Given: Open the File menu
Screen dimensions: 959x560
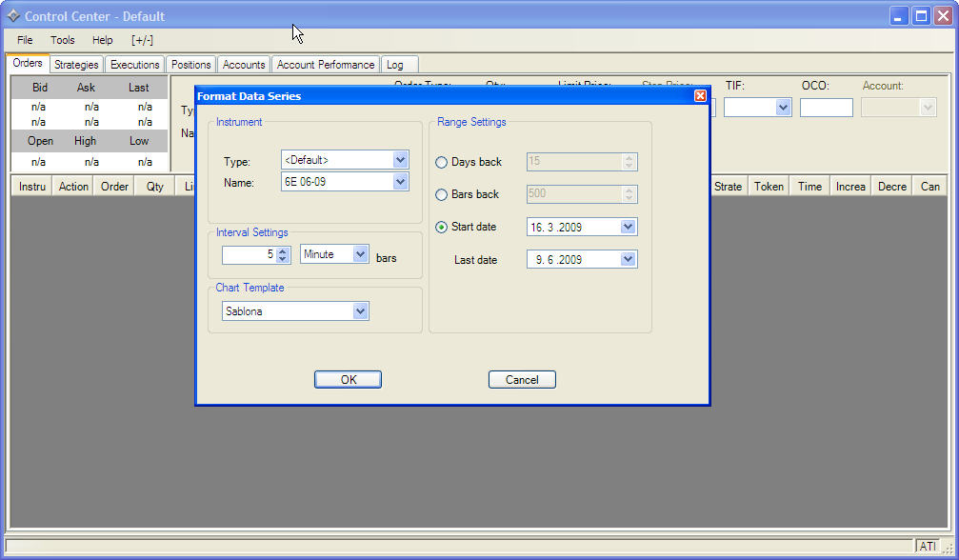Looking at the screenshot, I should pos(25,40).
